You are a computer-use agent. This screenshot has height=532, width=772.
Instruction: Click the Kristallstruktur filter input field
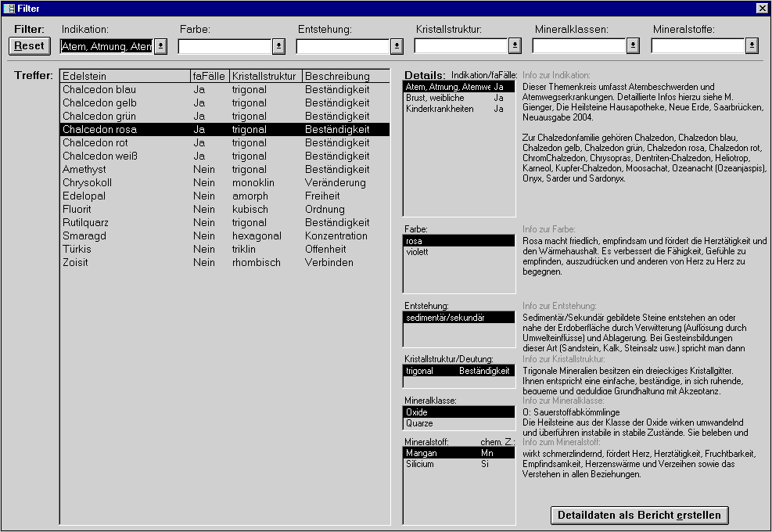[x=461, y=46]
